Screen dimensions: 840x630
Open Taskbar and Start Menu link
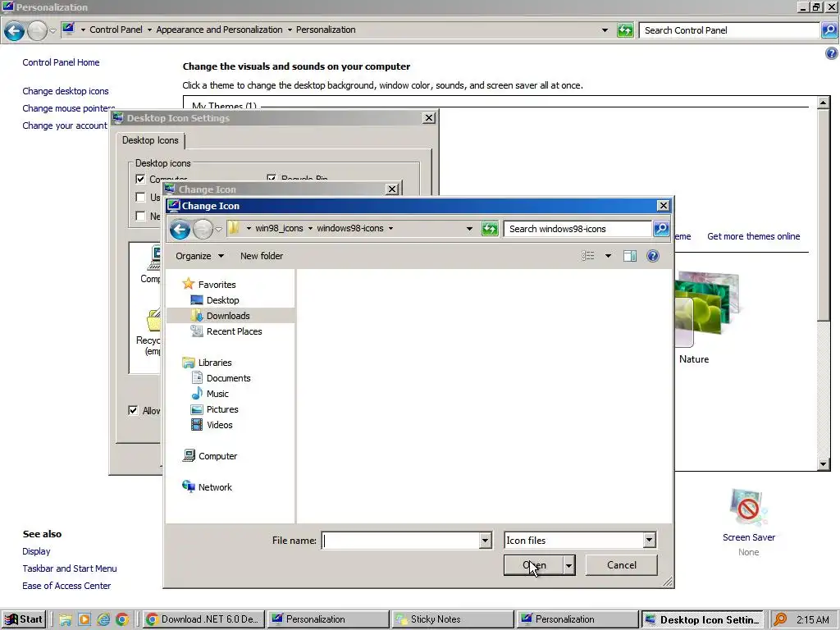pos(70,568)
